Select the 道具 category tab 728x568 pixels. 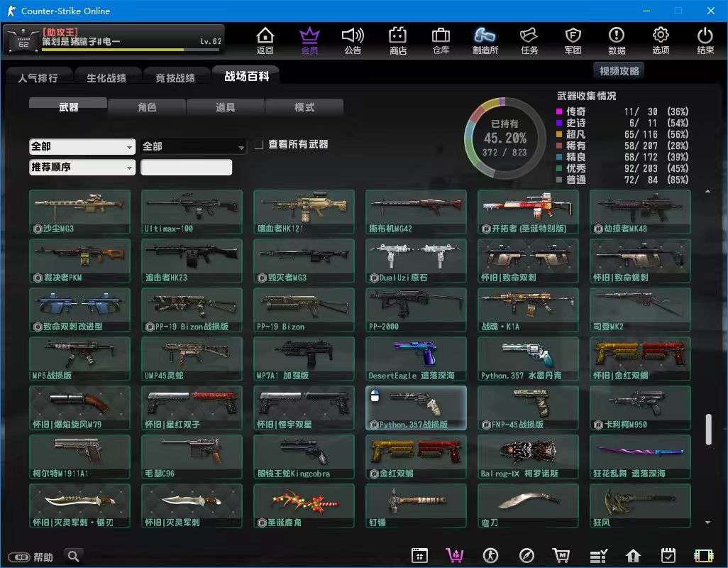225,107
